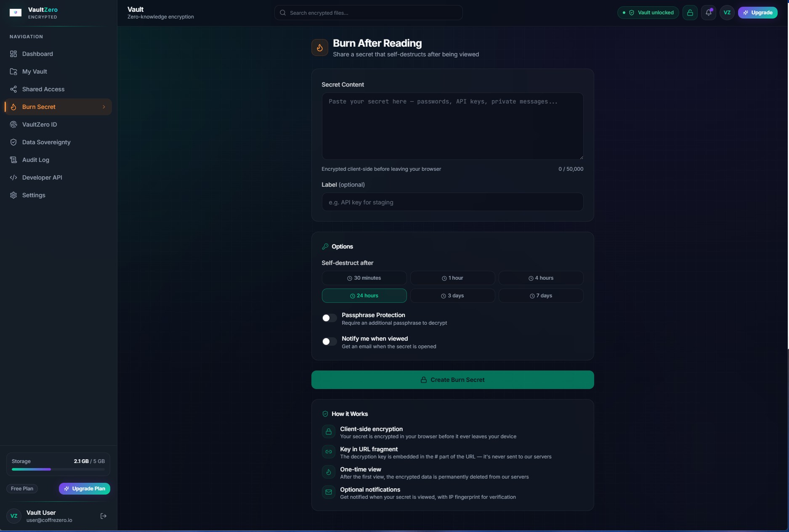Click the storage usage progress bar

click(58, 469)
